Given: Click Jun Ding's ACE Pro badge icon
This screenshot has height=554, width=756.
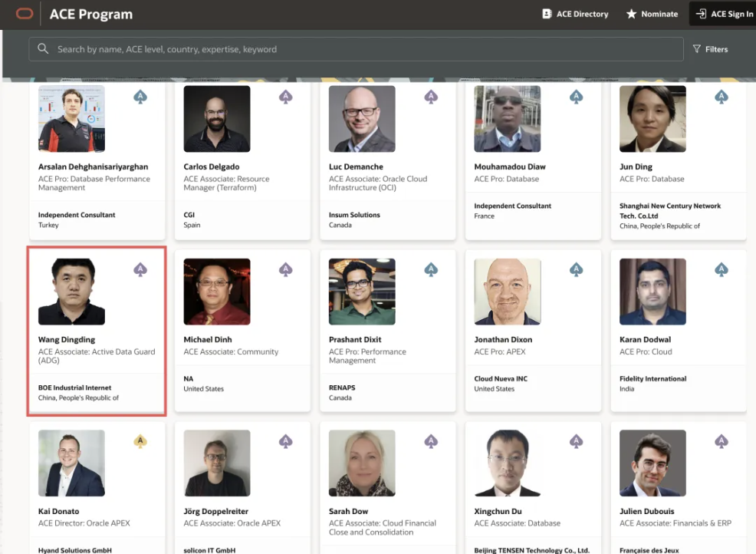Looking at the screenshot, I should pyautogui.click(x=721, y=97).
